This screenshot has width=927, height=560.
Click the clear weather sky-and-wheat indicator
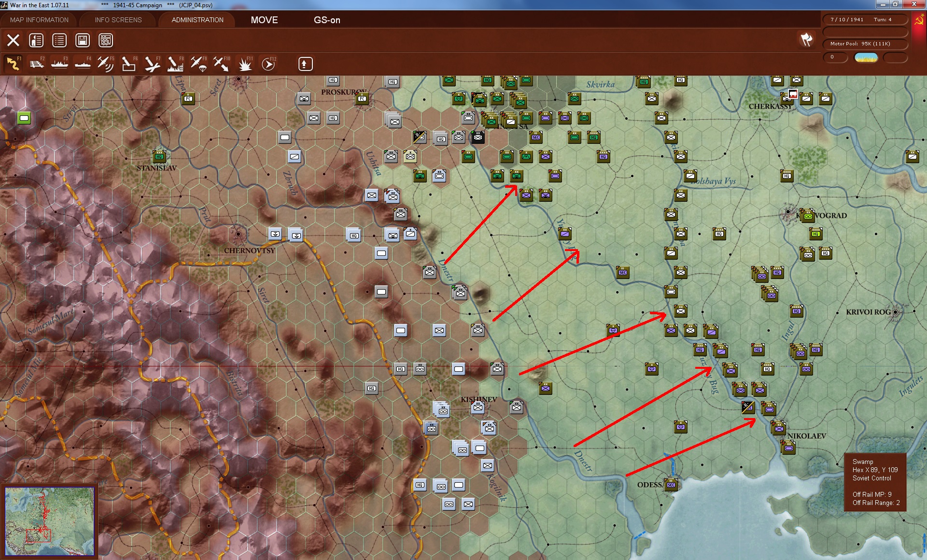pos(866,57)
